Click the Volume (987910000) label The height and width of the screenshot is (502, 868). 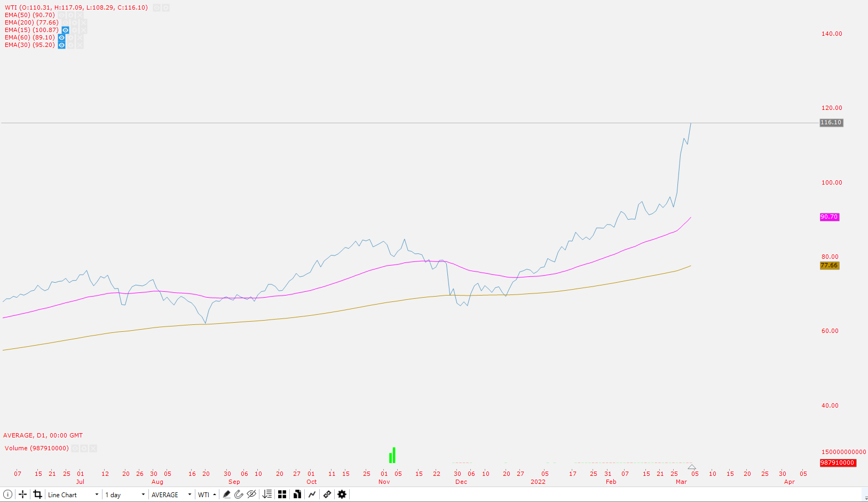35,448
